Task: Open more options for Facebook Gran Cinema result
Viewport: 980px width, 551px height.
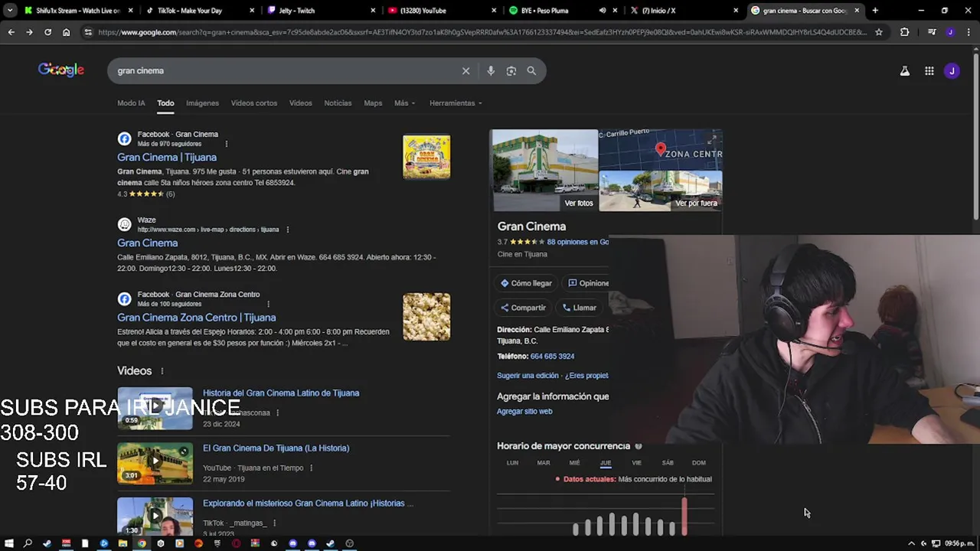Action: click(226, 144)
